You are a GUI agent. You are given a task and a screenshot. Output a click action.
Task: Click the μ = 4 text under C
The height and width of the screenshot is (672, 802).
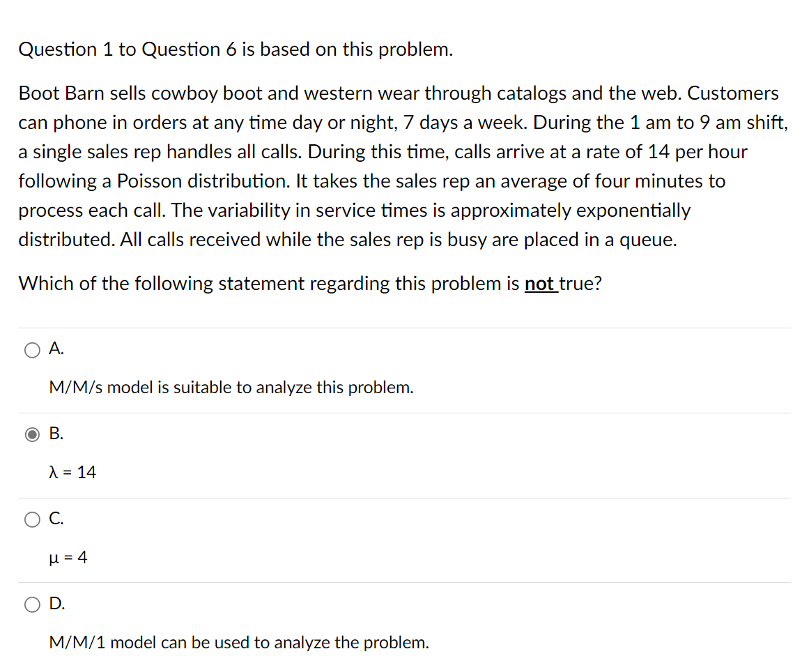click(x=68, y=558)
